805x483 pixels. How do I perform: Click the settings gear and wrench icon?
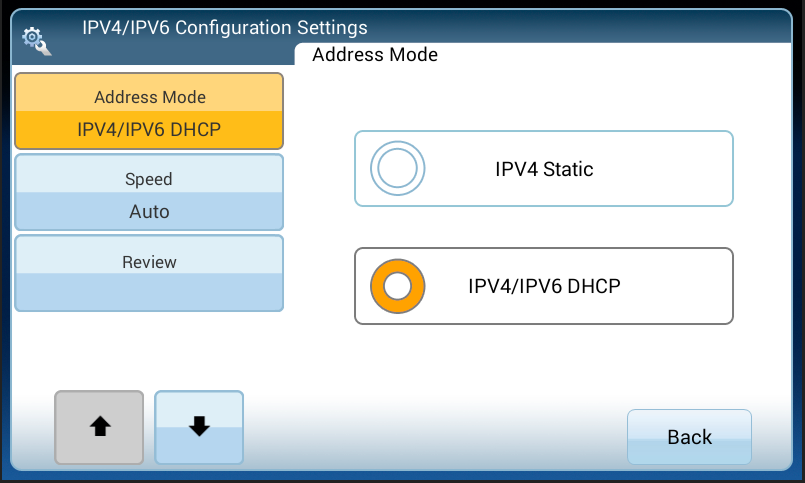point(36,40)
